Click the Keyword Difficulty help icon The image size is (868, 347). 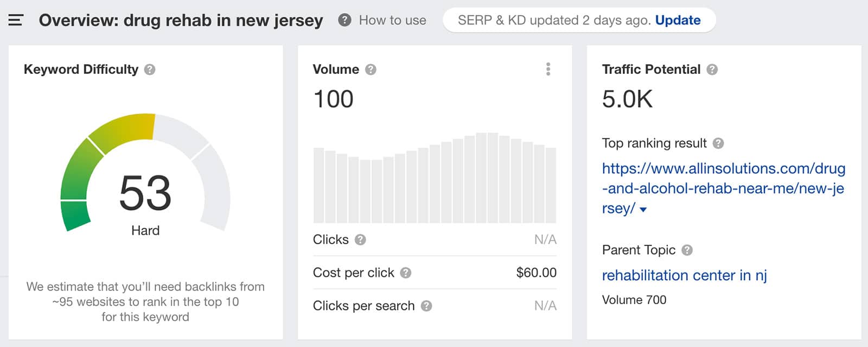[x=150, y=70]
